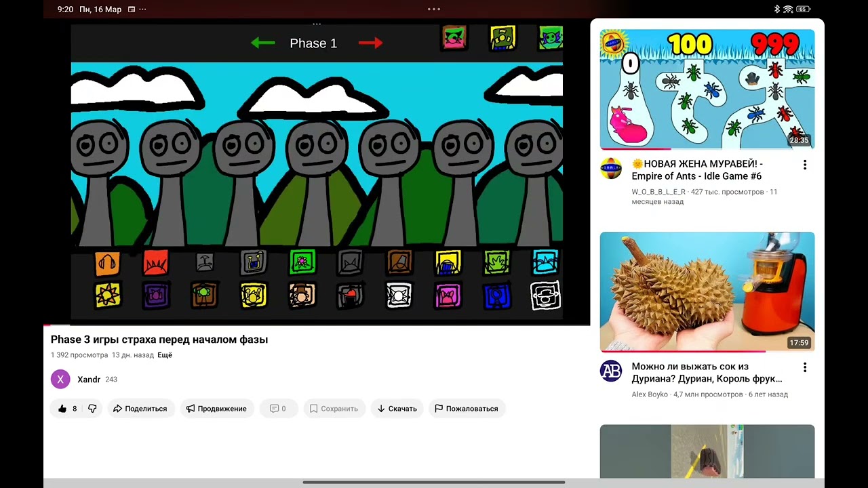Select the brown icon with the green planet

tap(205, 295)
